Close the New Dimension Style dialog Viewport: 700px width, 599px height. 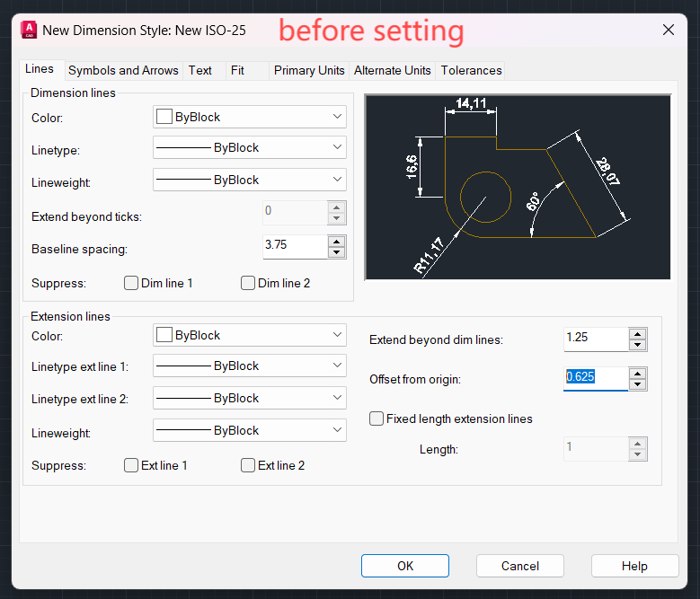668,30
